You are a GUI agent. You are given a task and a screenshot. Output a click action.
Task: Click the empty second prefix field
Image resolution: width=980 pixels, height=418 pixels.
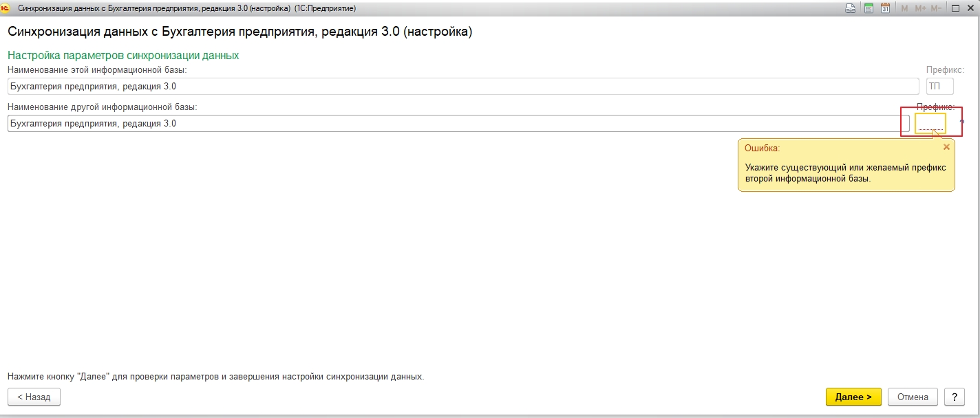click(930, 124)
